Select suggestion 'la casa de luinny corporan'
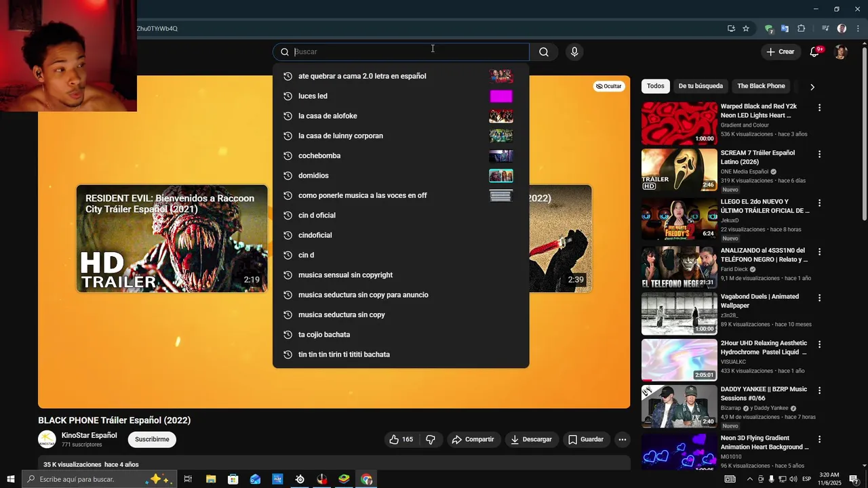This screenshot has height=488, width=868. pos(401,136)
